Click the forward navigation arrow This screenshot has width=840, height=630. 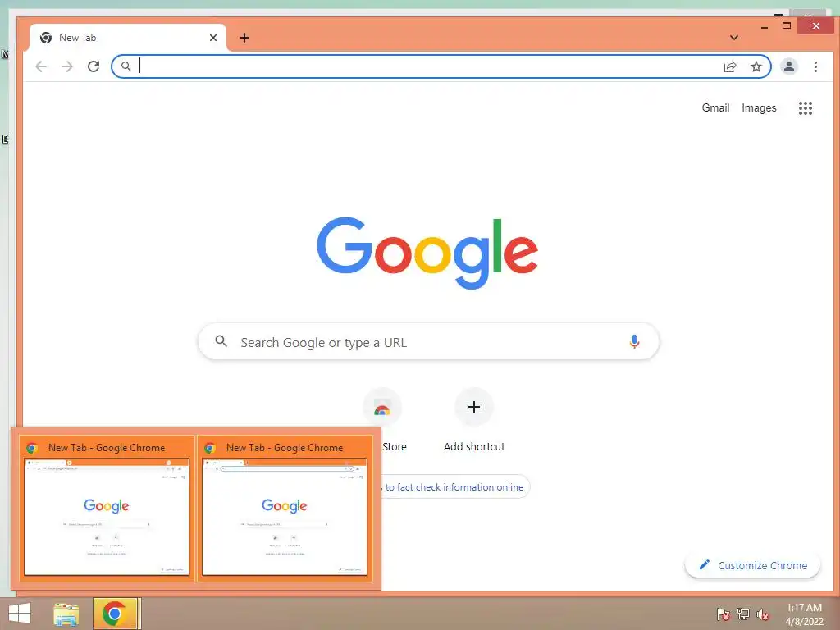tap(67, 66)
